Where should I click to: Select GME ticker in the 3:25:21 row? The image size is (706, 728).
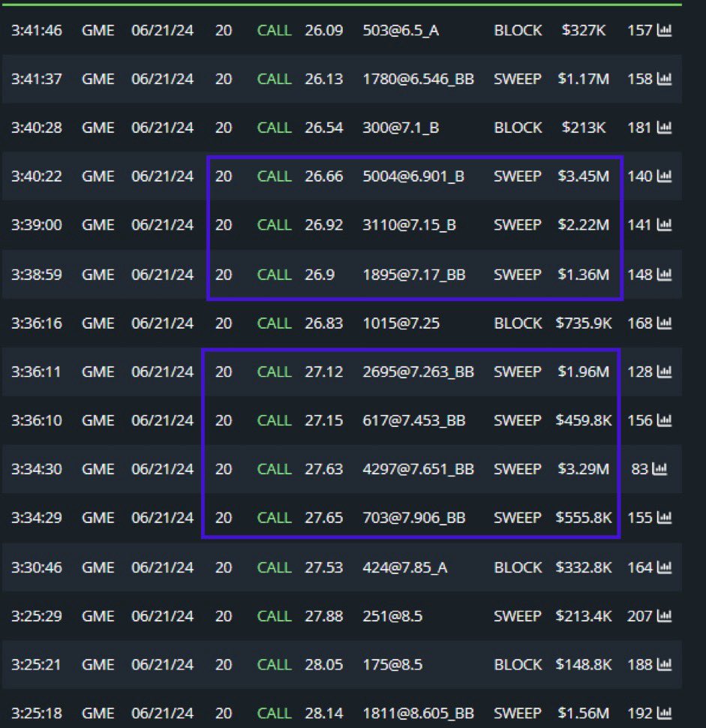coord(98,665)
